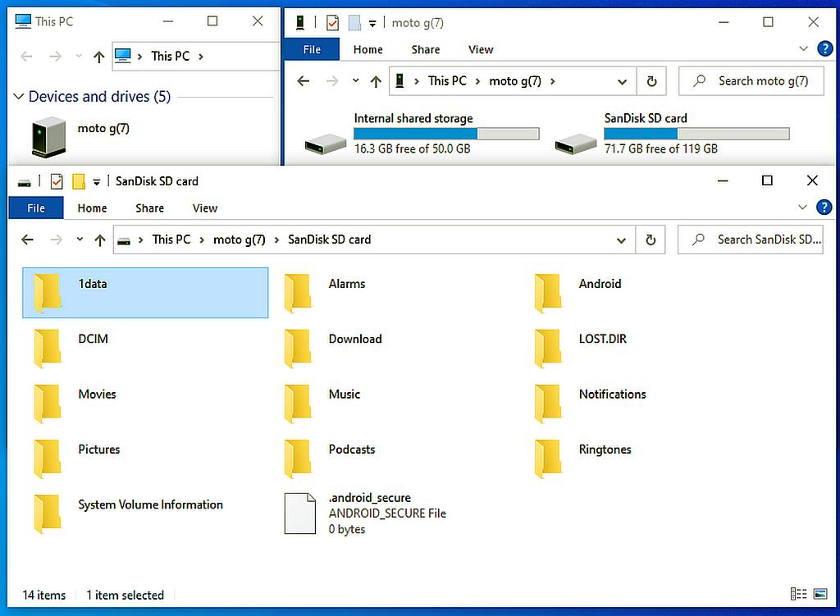Go up one level in moto g(7) window
This screenshot has height=616, width=840.
(376, 81)
